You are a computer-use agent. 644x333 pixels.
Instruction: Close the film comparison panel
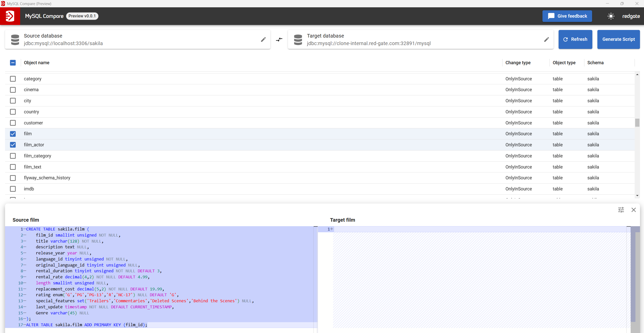click(634, 210)
